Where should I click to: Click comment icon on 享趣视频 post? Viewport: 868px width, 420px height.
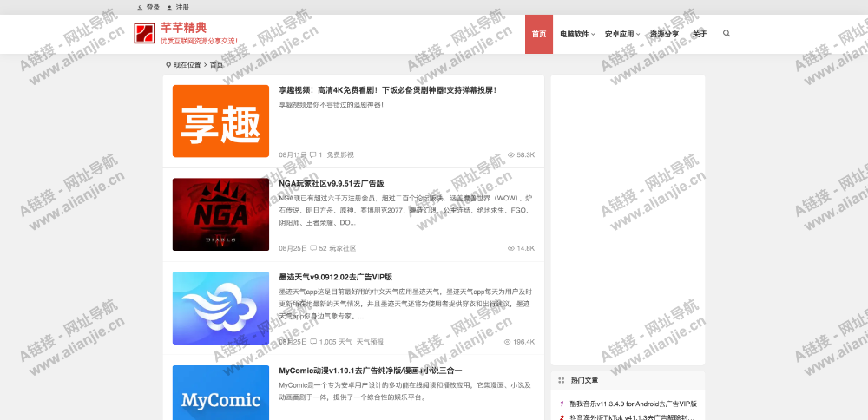(x=312, y=155)
